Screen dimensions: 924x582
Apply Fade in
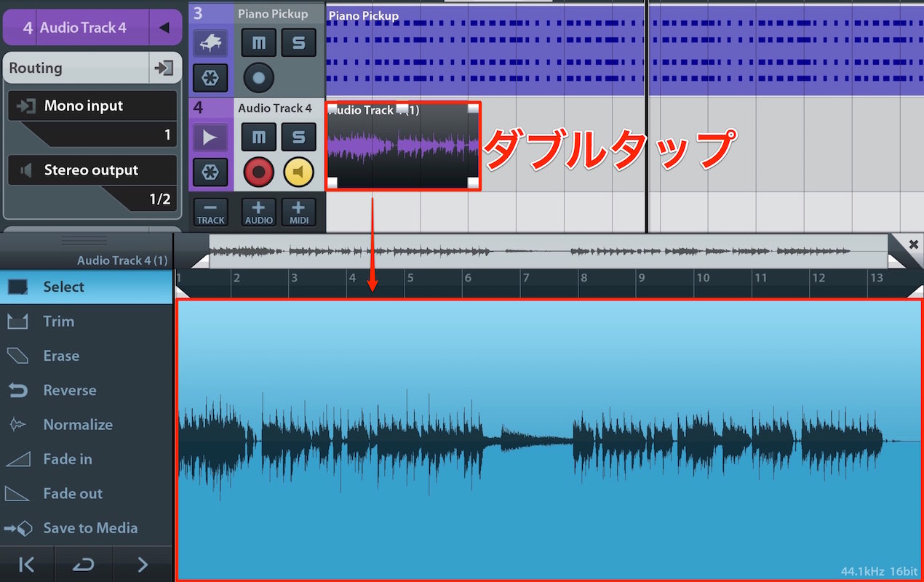86,459
